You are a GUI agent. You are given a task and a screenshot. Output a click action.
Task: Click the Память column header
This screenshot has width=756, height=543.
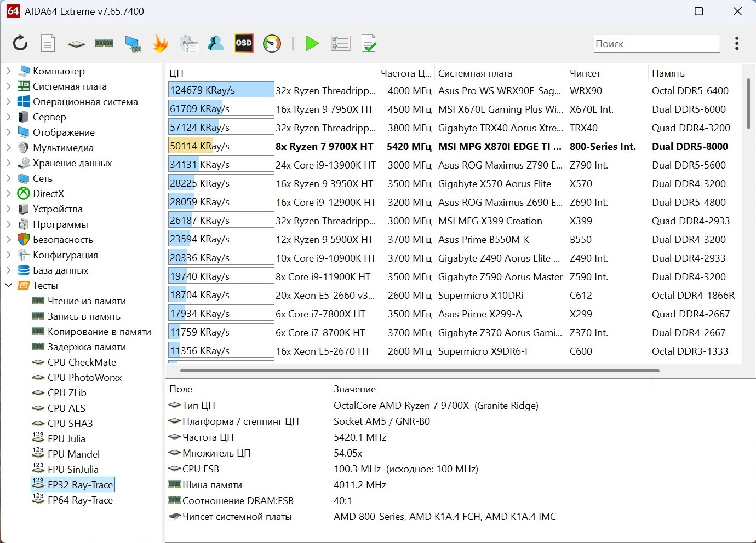tap(668, 73)
